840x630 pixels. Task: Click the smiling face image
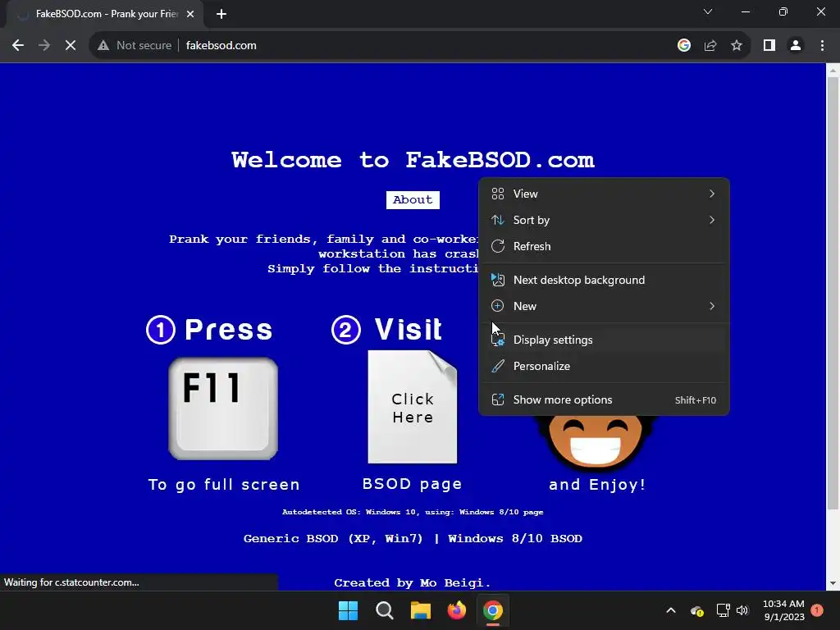(x=596, y=442)
